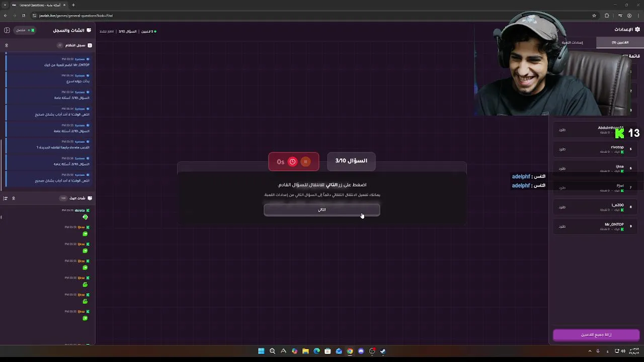Click the red clock timer icon

pyautogui.click(x=292, y=161)
